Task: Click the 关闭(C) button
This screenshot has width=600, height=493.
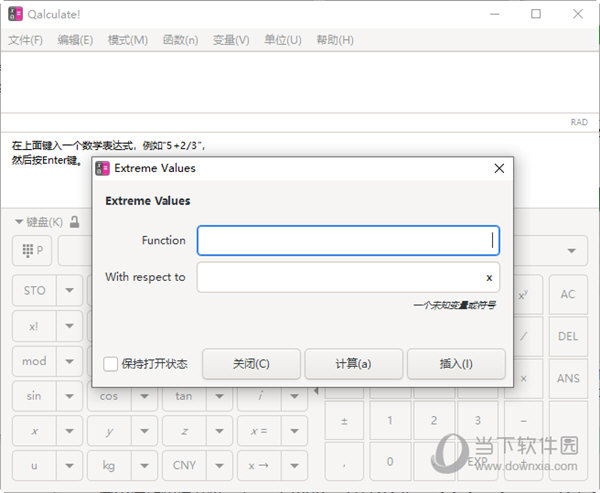Action: [251, 364]
